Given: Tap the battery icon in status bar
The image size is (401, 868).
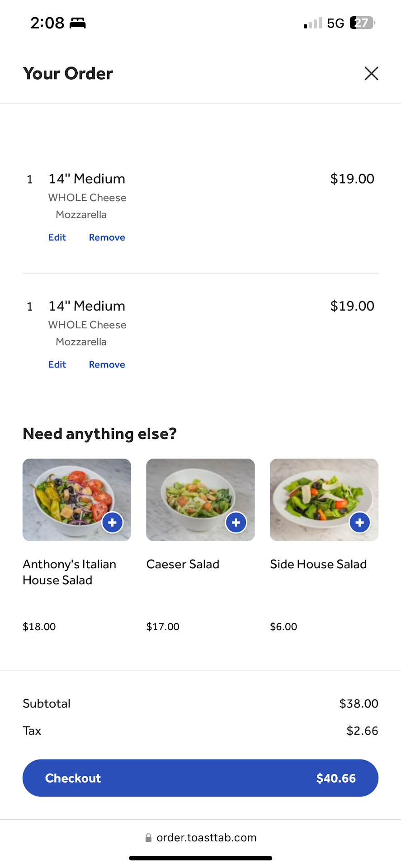Looking at the screenshot, I should pos(362,23).
